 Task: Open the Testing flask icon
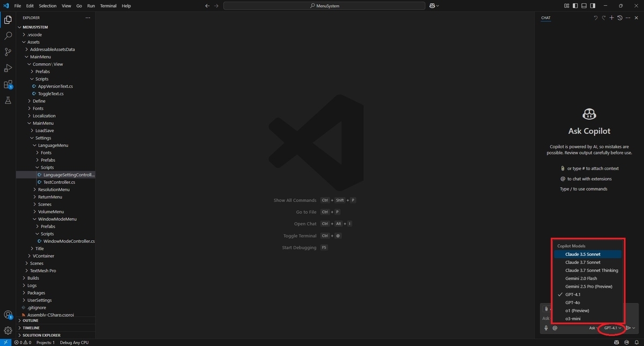[8, 100]
